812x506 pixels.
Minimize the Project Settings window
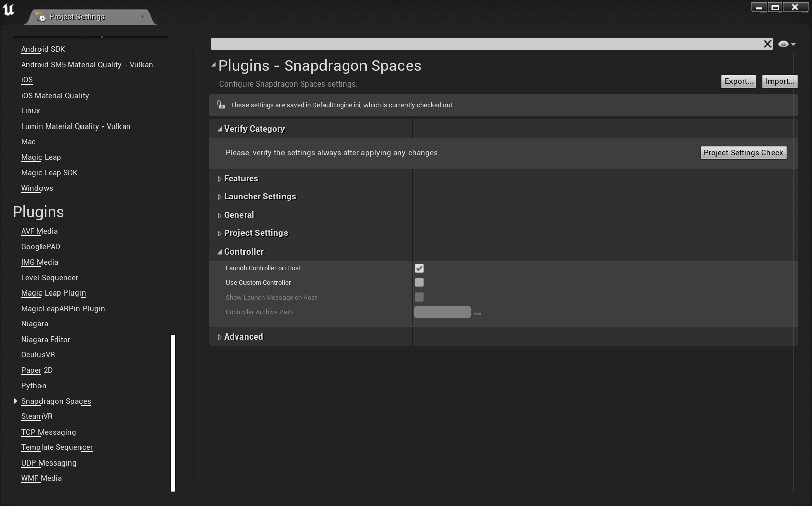coord(759,7)
